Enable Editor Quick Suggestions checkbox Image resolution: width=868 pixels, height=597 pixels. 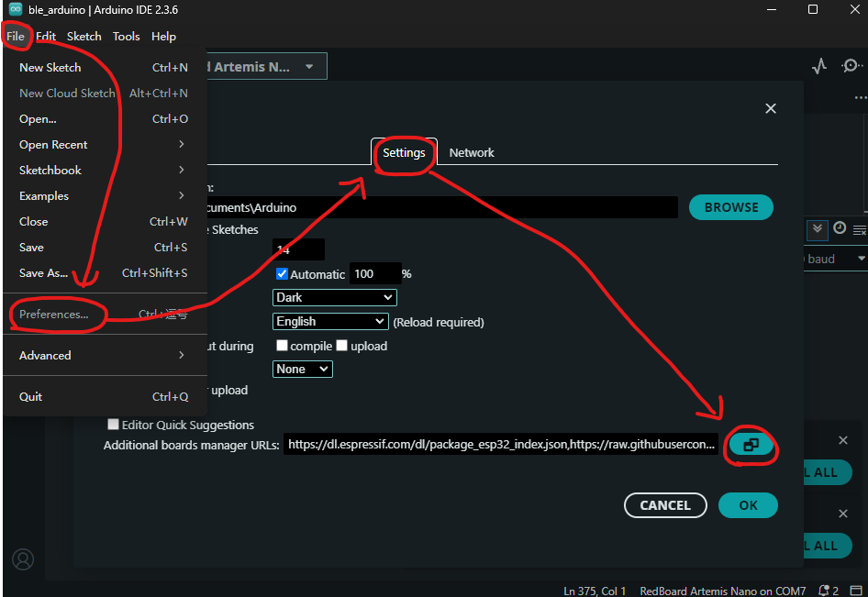[x=114, y=425]
